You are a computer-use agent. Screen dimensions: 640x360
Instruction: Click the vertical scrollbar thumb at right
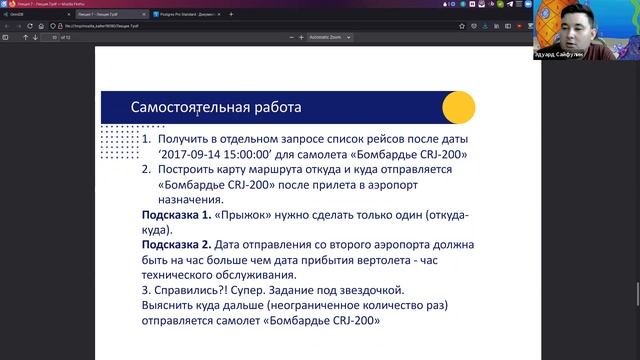click(x=638, y=293)
